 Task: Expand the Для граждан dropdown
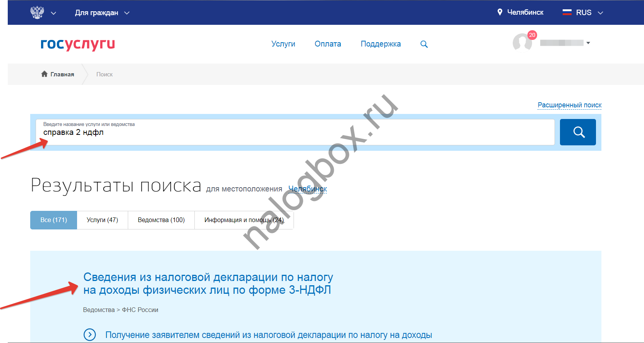click(x=127, y=13)
